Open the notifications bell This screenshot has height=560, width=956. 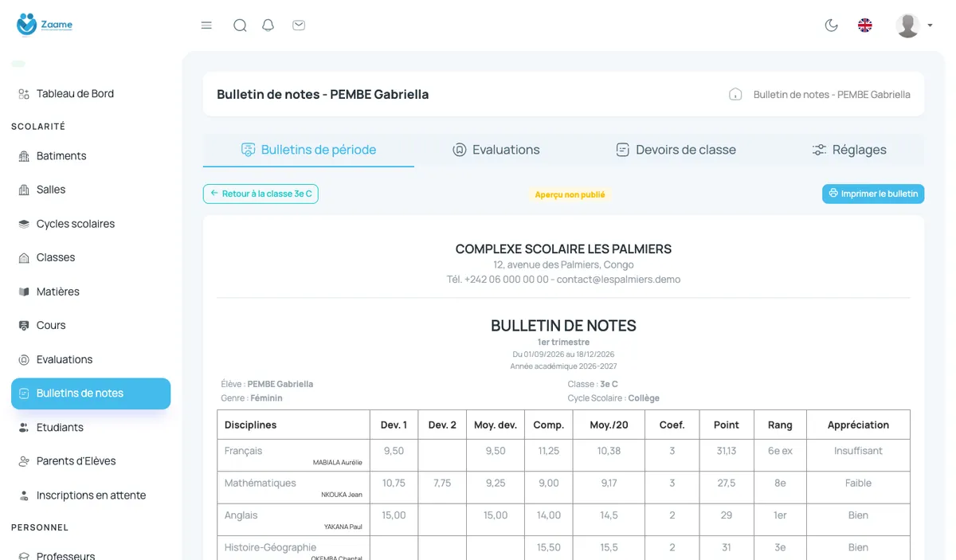pos(268,25)
